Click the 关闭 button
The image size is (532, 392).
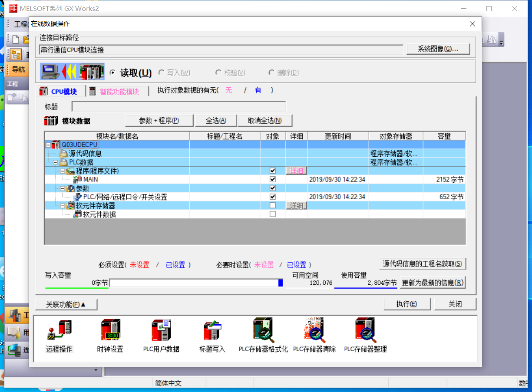click(x=455, y=304)
